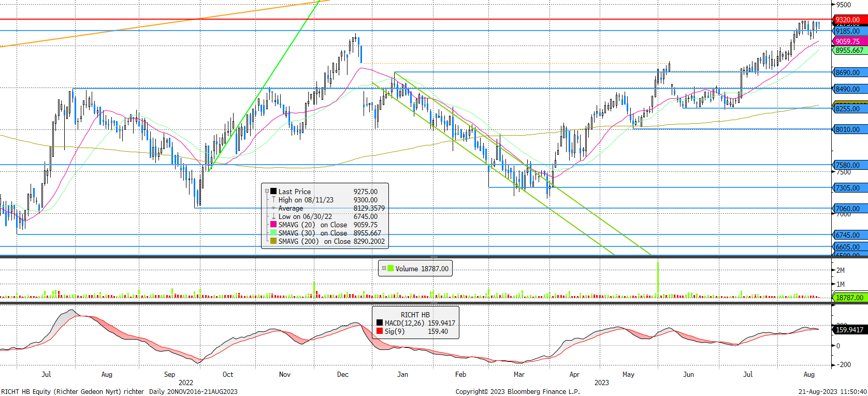
Task: Click the SMAVG (30) on Close label
Action: [312, 232]
